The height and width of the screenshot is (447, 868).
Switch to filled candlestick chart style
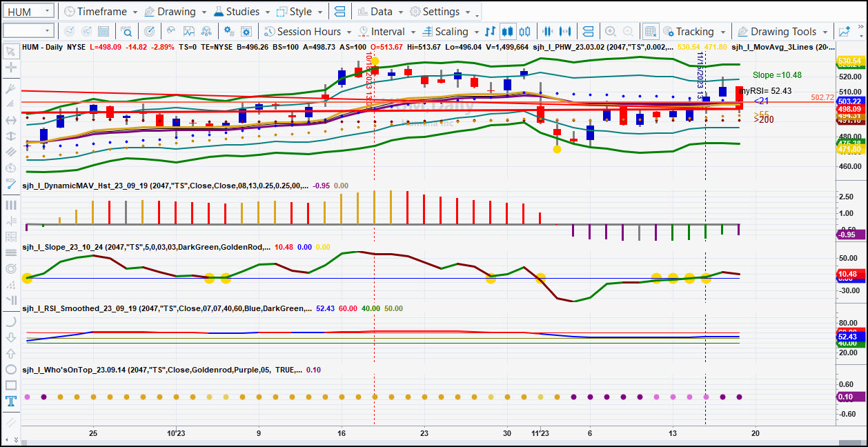508,32
